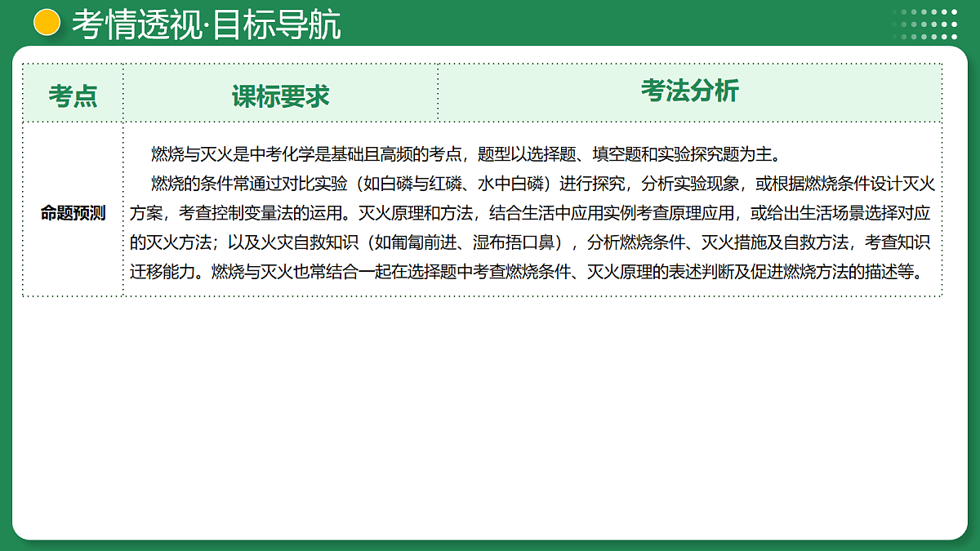The height and width of the screenshot is (551, 980).
Task: Select the 课标要求 header cell
Action: point(280,94)
